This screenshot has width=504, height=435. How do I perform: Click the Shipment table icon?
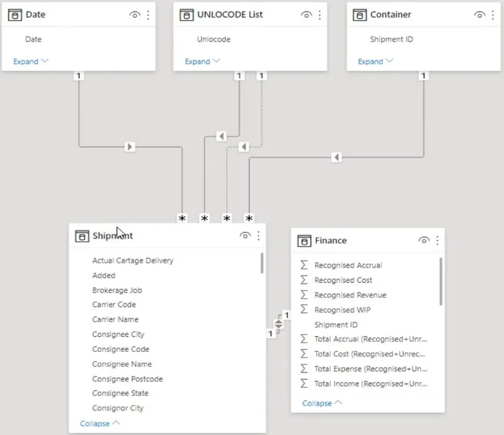[82, 236]
